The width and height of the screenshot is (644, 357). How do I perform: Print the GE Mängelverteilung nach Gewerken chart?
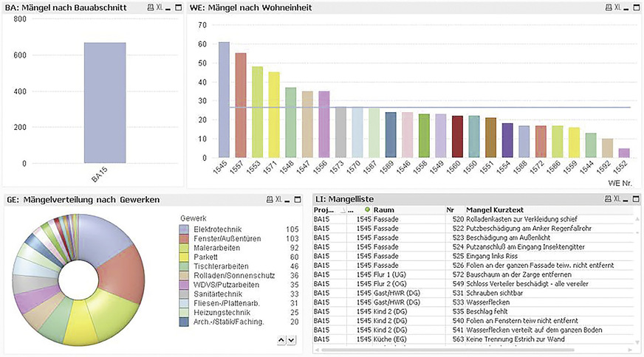tap(269, 199)
